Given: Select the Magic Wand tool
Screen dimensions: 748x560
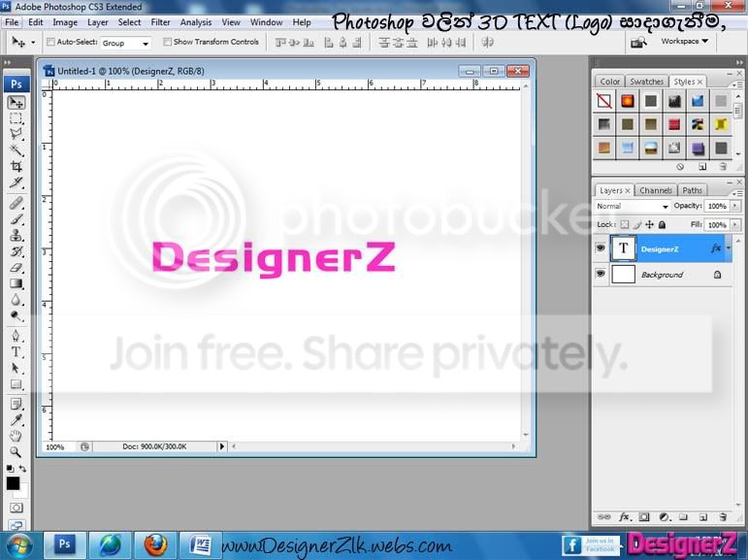Looking at the screenshot, I should coord(16,150).
